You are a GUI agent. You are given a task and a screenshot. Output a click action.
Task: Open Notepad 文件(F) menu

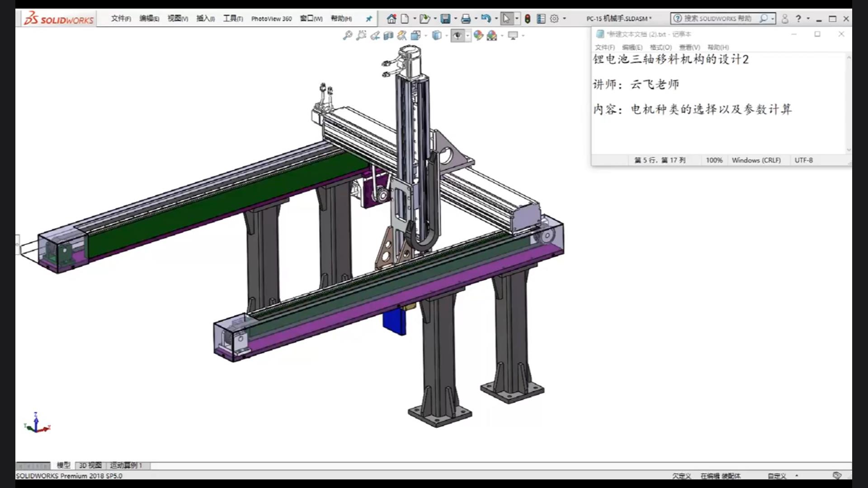(605, 47)
